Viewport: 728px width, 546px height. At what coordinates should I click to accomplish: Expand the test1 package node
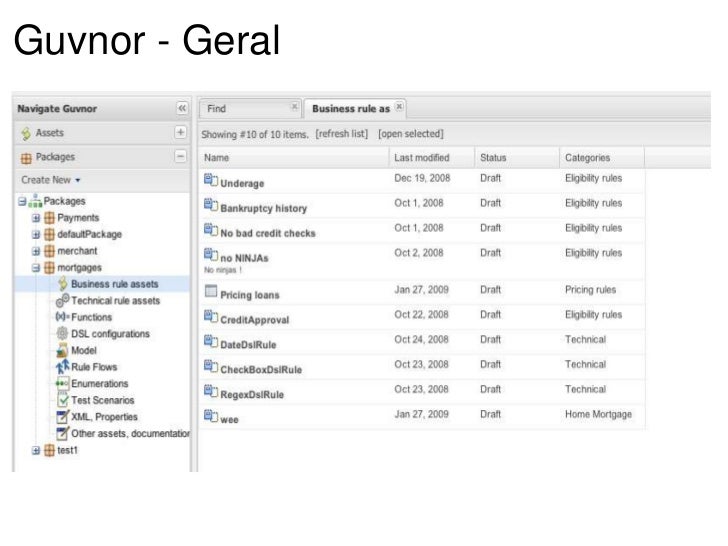[x=36, y=450]
